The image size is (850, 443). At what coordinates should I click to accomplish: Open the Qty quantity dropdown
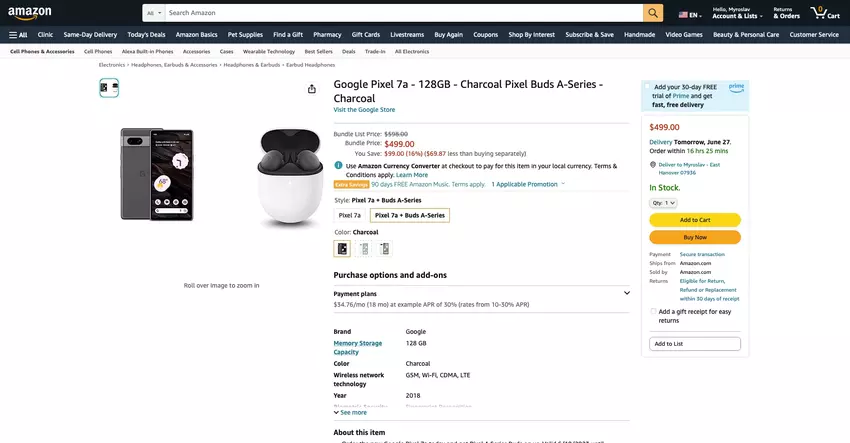(664, 203)
